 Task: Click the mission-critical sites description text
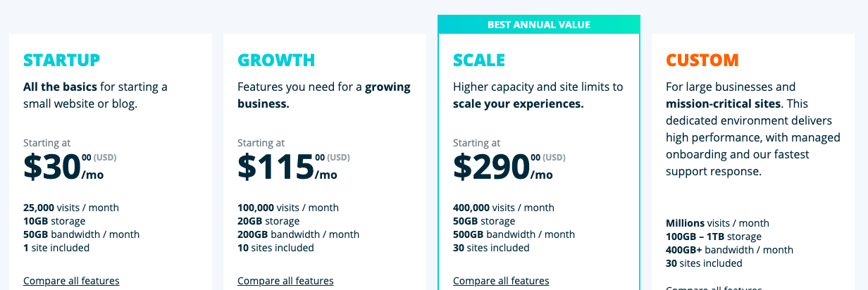tap(724, 103)
